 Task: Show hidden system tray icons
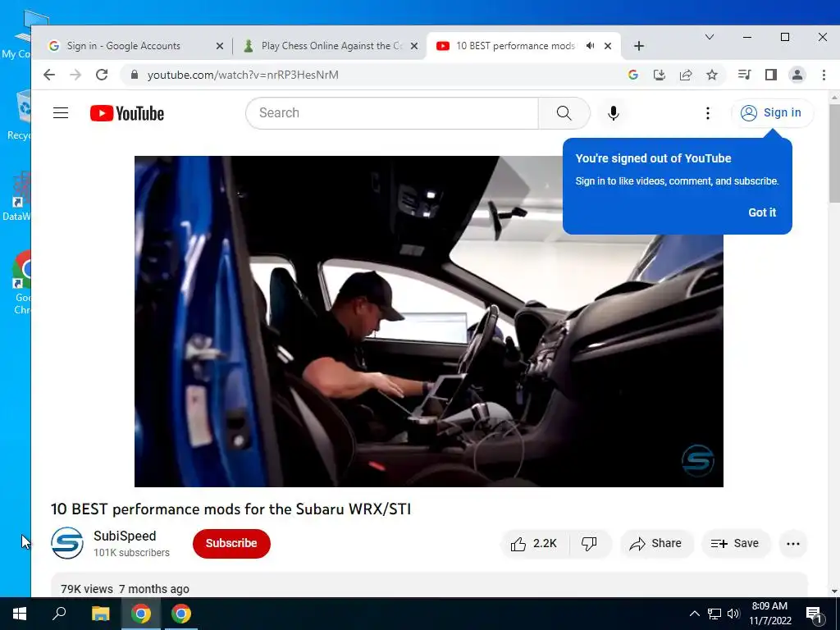[x=694, y=614]
